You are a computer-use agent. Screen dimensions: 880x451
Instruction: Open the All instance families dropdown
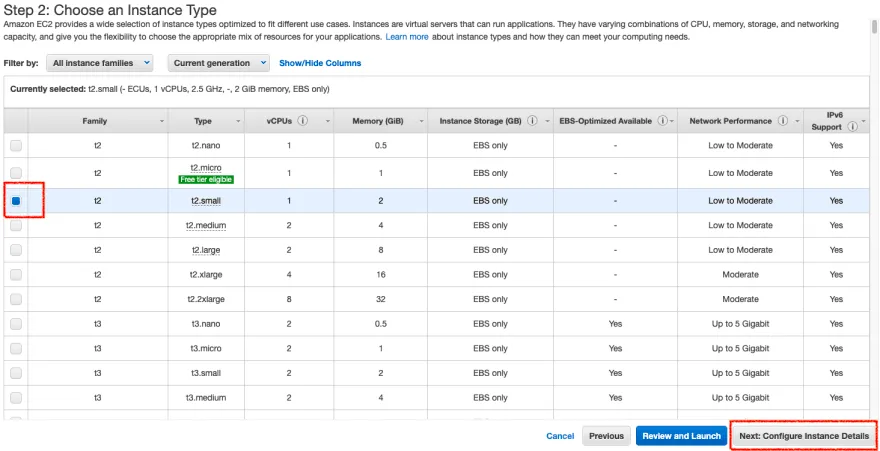(99, 63)
